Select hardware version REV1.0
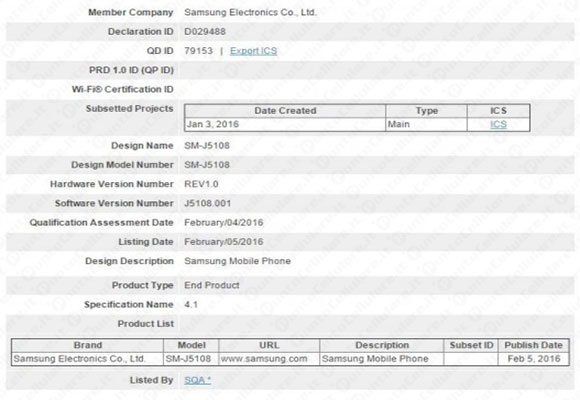 (201, 184)
